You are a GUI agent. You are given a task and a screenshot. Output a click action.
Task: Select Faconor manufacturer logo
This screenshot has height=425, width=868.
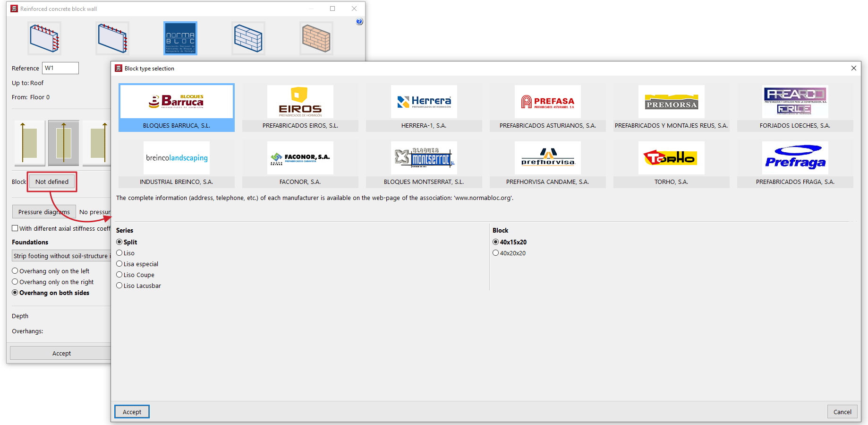coord(300,158)
